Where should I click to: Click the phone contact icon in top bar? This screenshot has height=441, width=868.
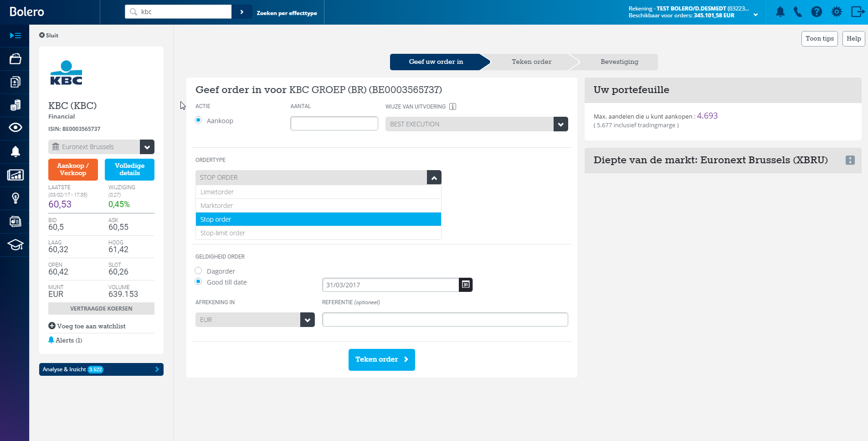[798, 12]
